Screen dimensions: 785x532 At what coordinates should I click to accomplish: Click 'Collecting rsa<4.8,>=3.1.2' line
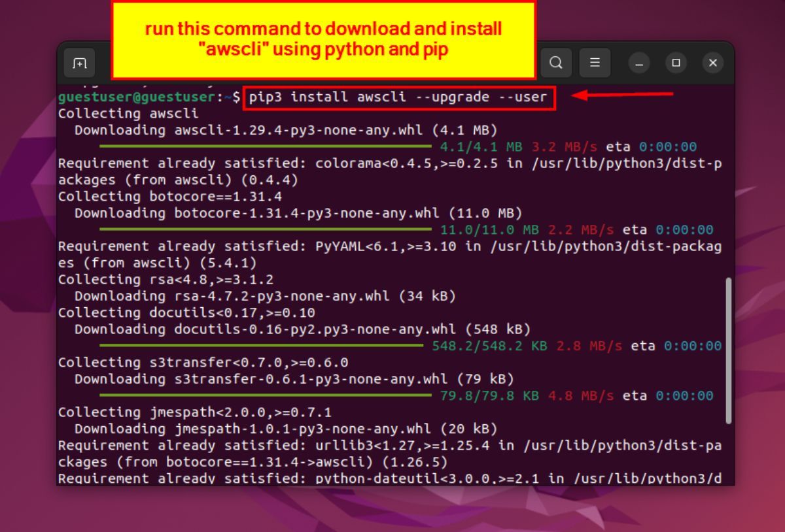[x=166, y=280]
